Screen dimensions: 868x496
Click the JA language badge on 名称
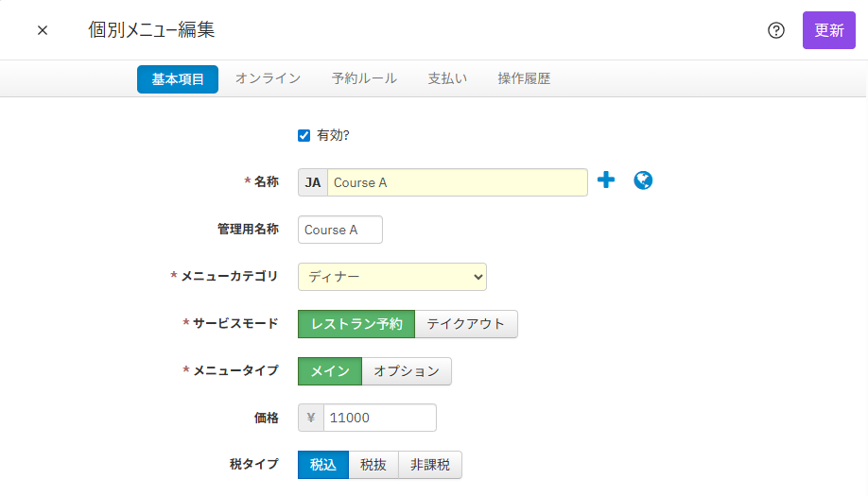(313, 182)
